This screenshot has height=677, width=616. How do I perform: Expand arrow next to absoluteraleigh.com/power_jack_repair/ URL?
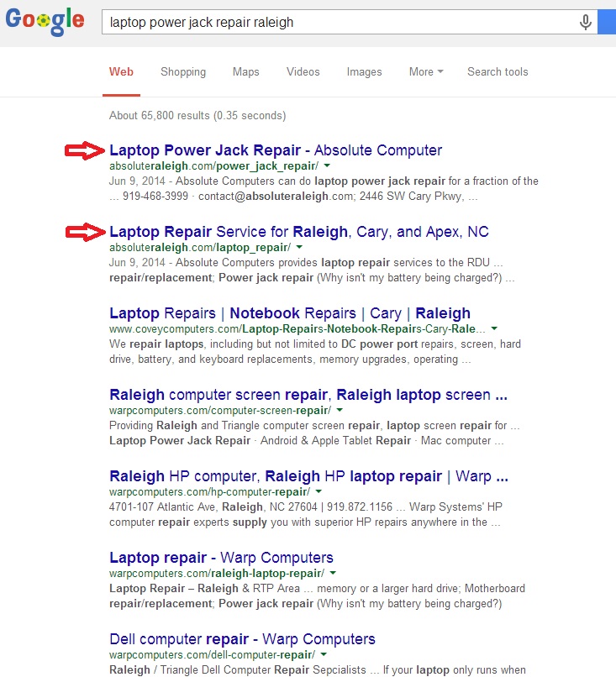(x=327, y=165)
